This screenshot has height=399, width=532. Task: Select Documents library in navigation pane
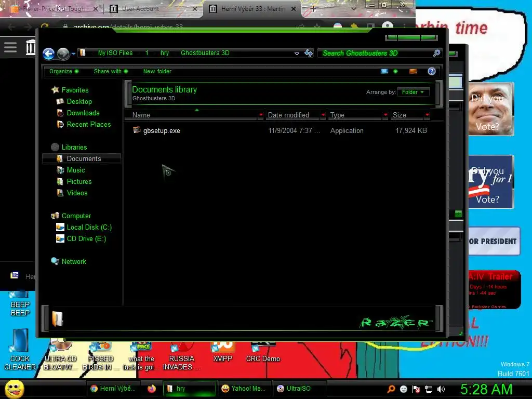[x=82, y=159]
